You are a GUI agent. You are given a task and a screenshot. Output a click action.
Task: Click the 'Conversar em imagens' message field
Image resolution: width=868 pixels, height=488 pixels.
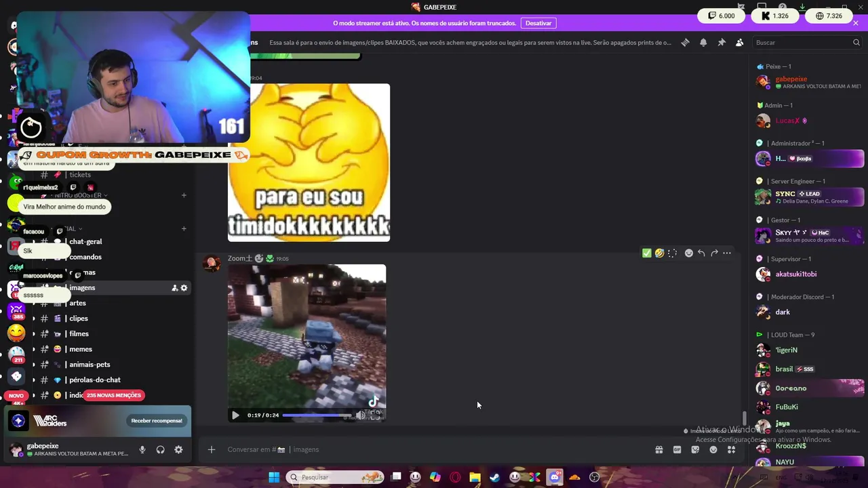point(434,449)
